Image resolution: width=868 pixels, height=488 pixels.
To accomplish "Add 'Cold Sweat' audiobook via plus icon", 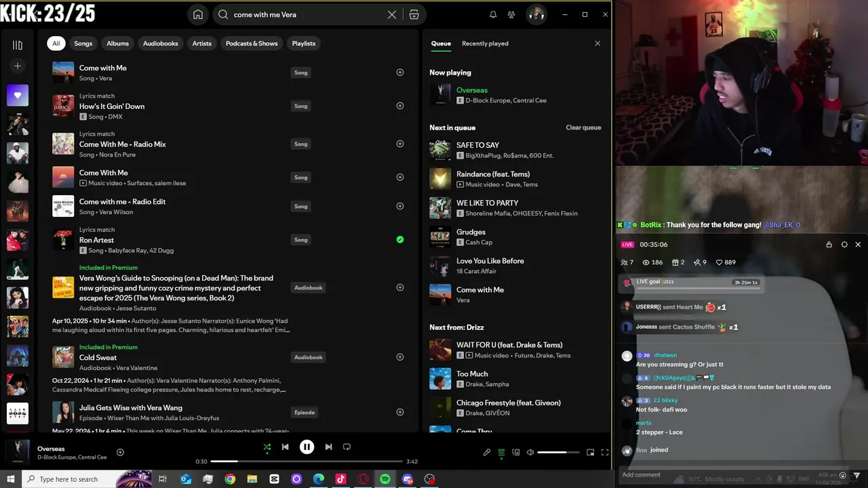I will click(x=400, y=357).
